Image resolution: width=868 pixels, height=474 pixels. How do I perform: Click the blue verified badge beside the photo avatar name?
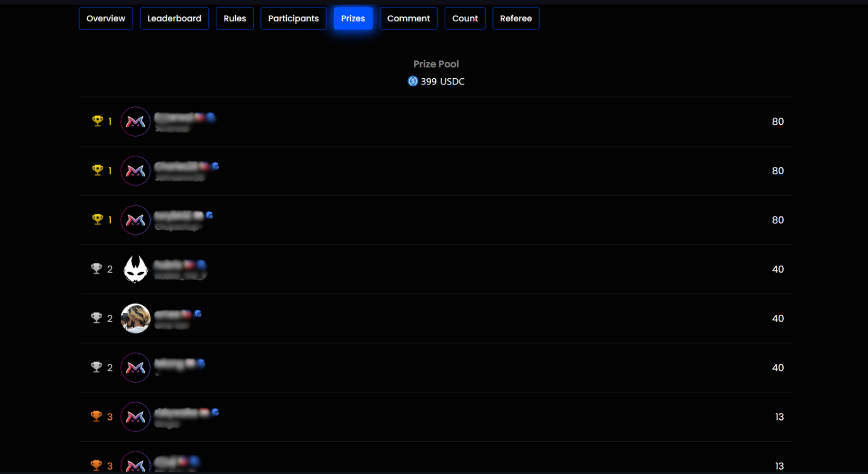tap(198, 313)
